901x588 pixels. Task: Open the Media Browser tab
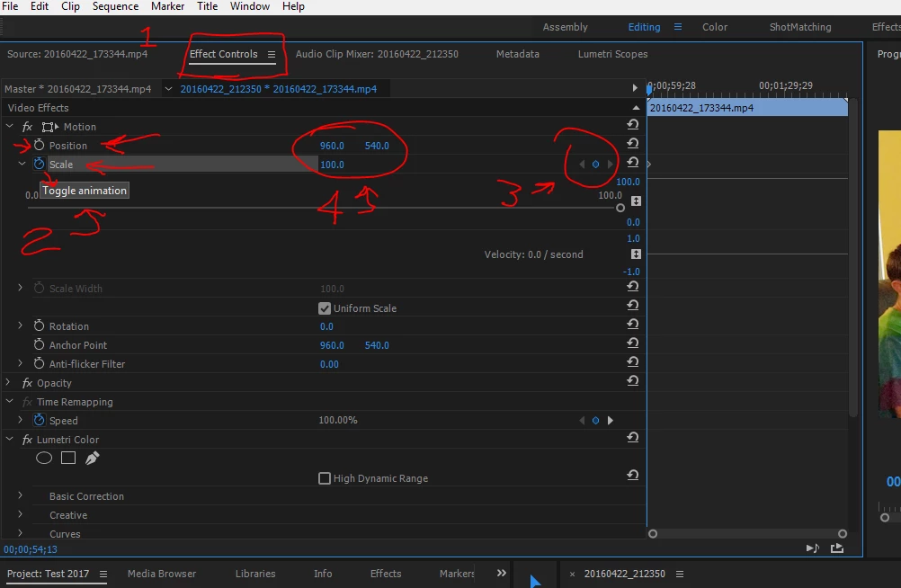tap(162, 574)
